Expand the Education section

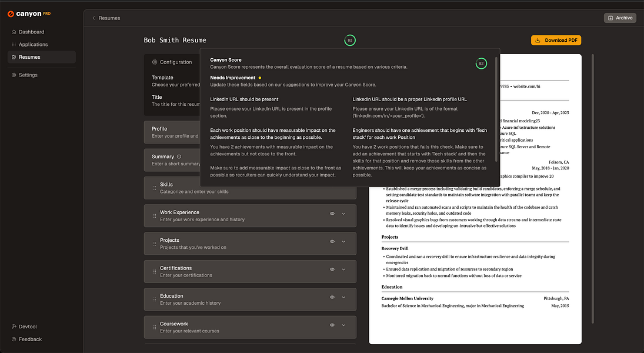click(344, 297)
